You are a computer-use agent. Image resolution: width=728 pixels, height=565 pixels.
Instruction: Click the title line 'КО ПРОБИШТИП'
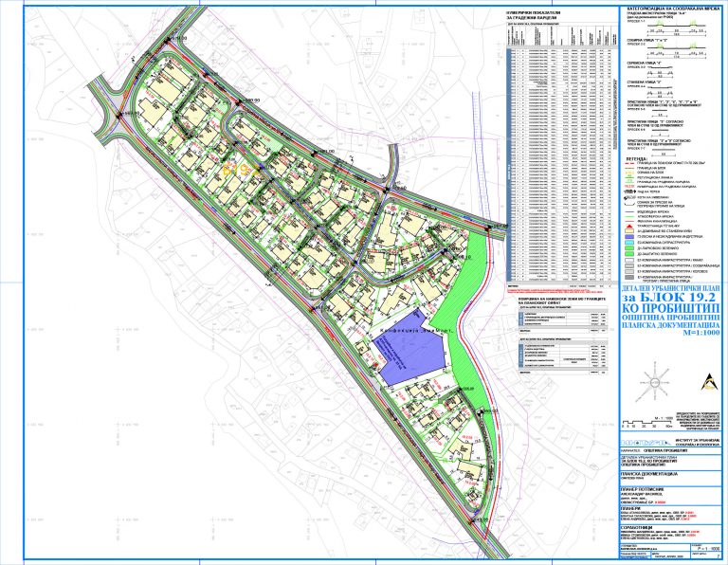pyautogui.click(x=671, y=309)
